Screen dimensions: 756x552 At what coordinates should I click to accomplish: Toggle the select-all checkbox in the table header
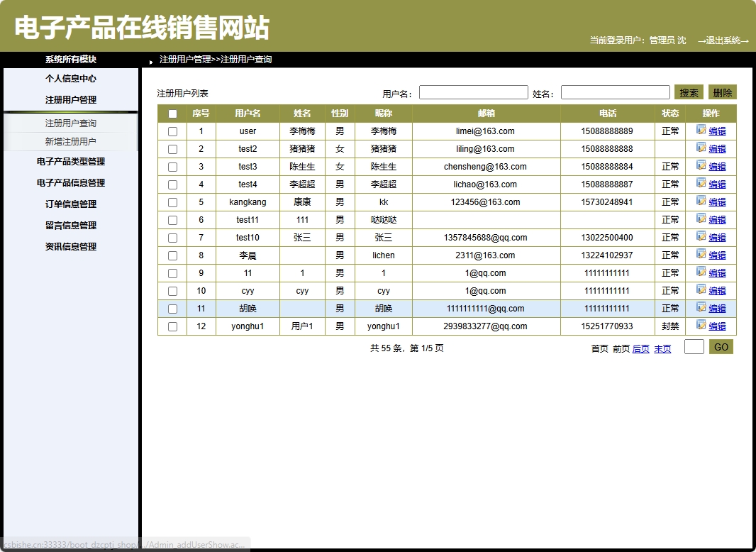(172, 113)
